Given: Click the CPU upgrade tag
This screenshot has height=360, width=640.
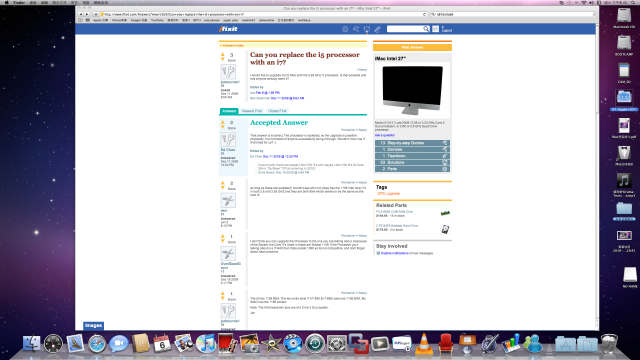Looking at the screenshot, I should click(x=389, y=193).
